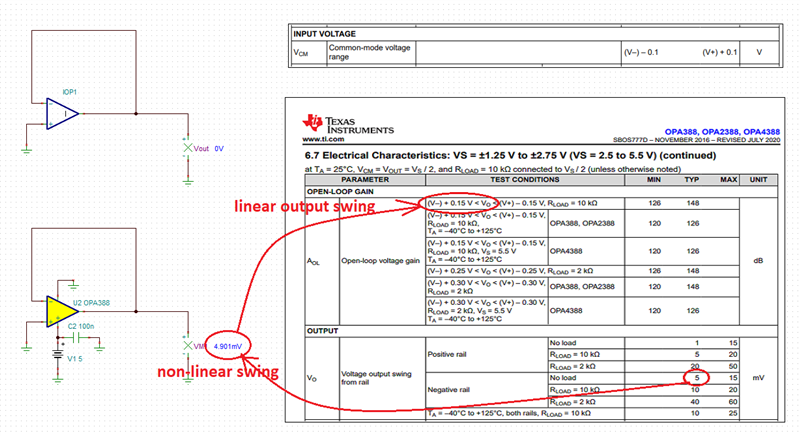Viewport: 800px width, 436px height.
Task: Click the ground symbol below Vout probe
Action: coord(188,181)
